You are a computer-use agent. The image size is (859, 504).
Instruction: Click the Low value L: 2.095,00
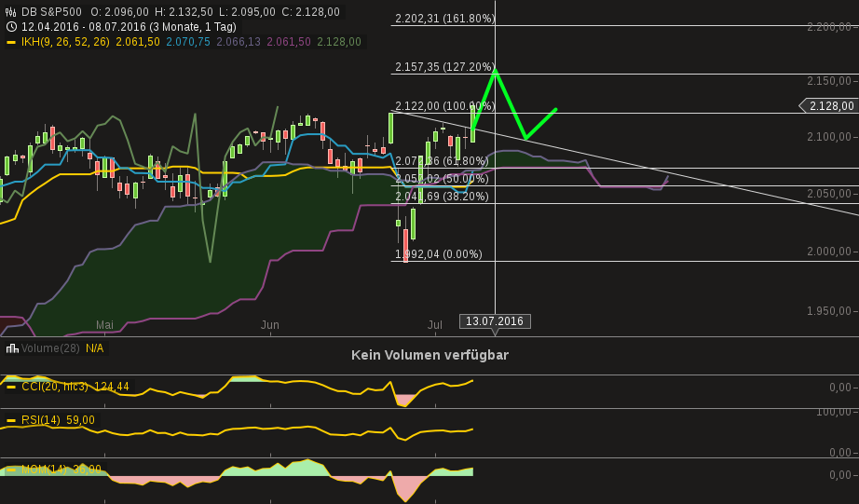pos(247,11)
